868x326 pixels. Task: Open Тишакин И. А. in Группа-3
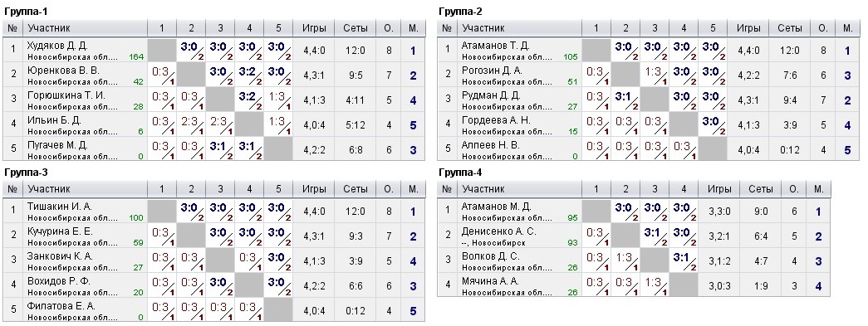60,206
